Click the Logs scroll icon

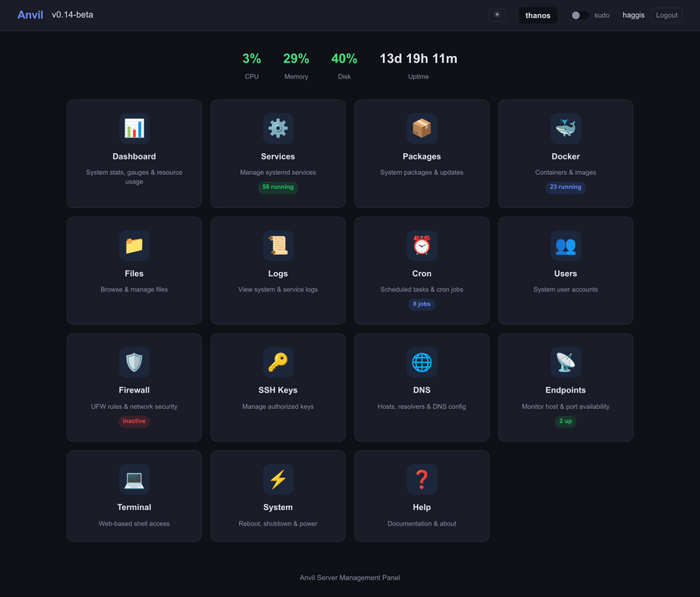pyautogui.click(x=277, y=246)
